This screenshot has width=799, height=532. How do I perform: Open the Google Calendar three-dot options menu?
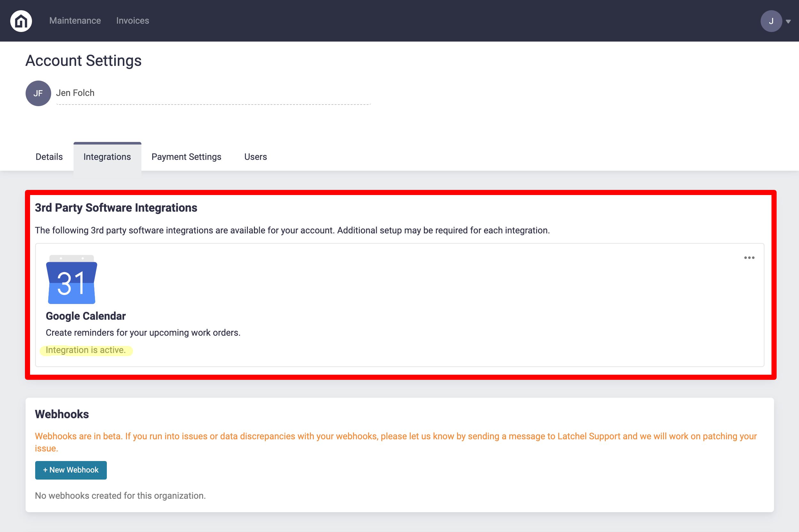click(x=749, y=258)
